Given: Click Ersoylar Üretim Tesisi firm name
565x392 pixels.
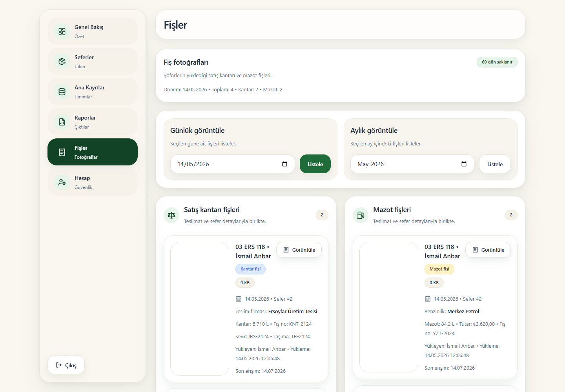Looking at the screenshot, I should click(293, 311).
